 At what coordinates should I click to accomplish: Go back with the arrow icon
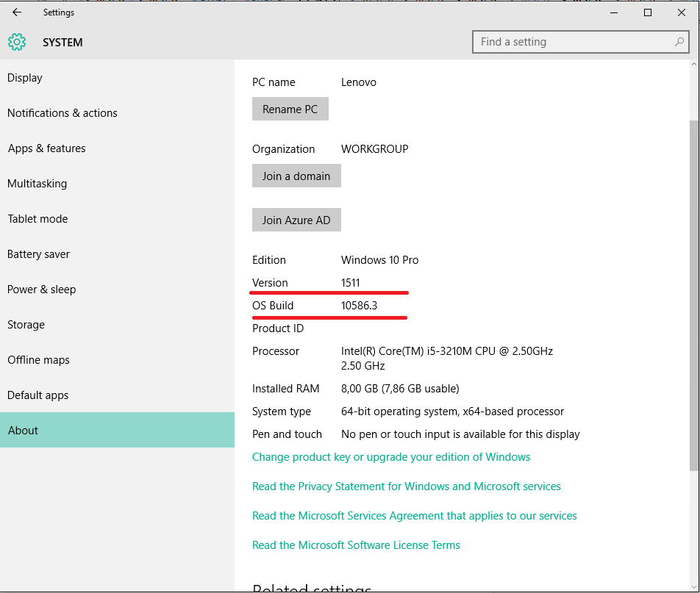point(17,12)
